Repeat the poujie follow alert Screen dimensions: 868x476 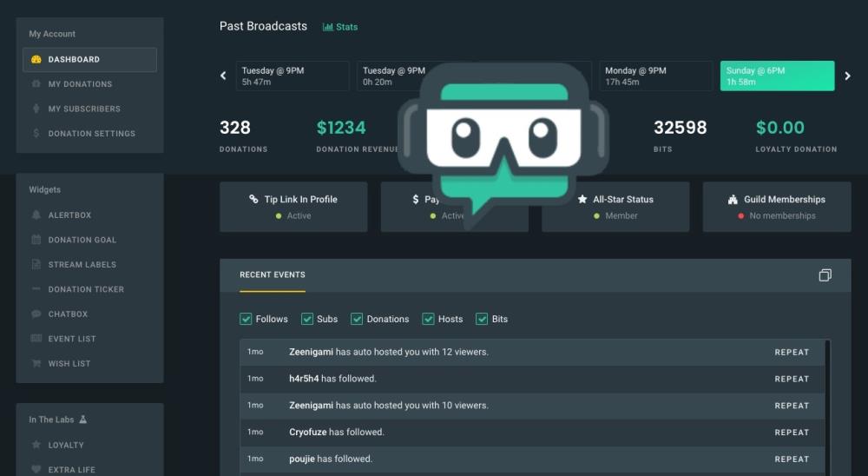(x=792, y=459)
